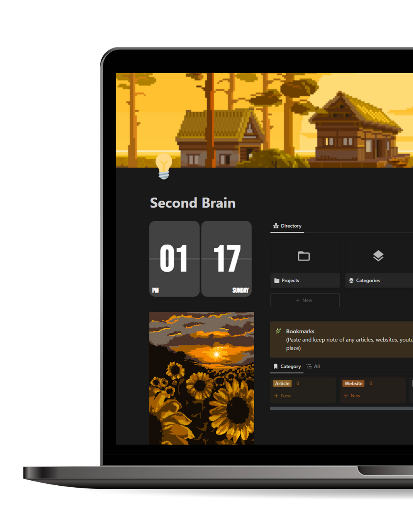The image size is (413, 532).
Task: Add a new Website bookmark with New
Action: (352, 395)
